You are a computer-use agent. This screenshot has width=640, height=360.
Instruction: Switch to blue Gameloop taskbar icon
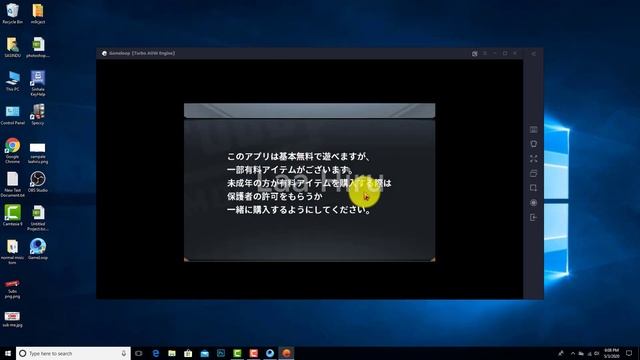click(270, 353)
